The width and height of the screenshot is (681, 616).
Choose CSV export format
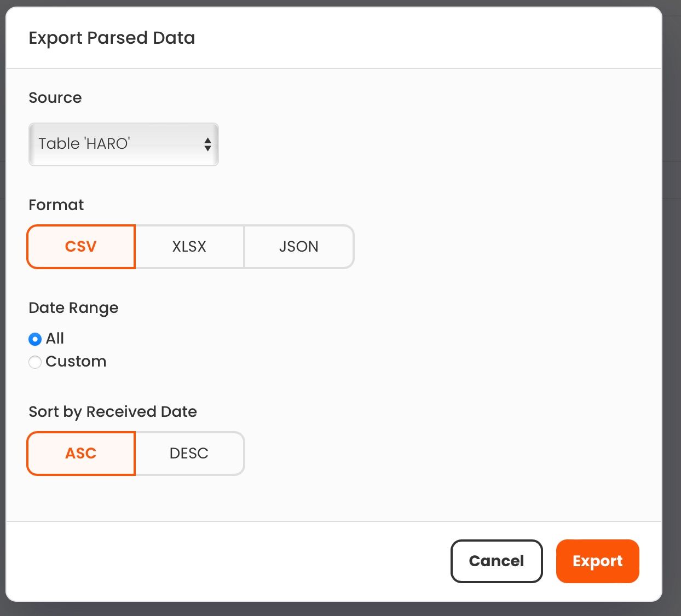pyautogui.click(x=81, y=247)
